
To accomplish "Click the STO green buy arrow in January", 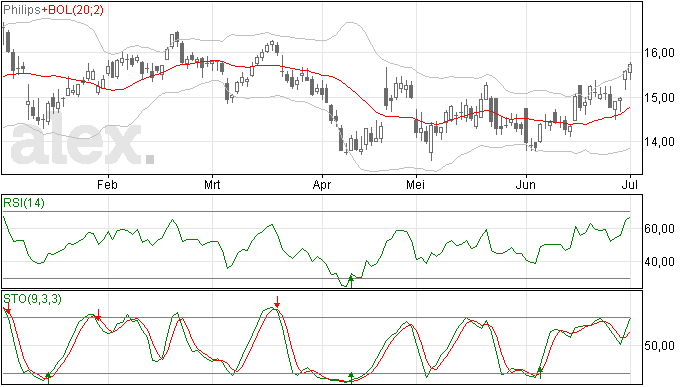I will click(x=48, y=378).
